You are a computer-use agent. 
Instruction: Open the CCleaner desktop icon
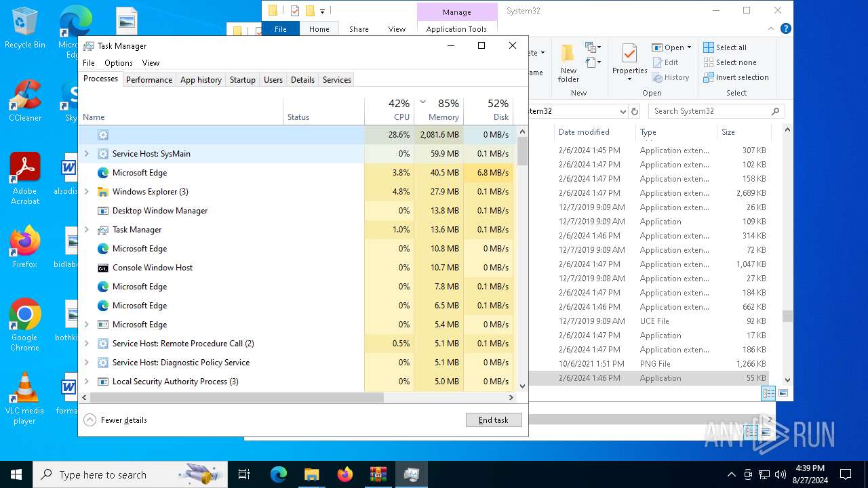point(24,101)
